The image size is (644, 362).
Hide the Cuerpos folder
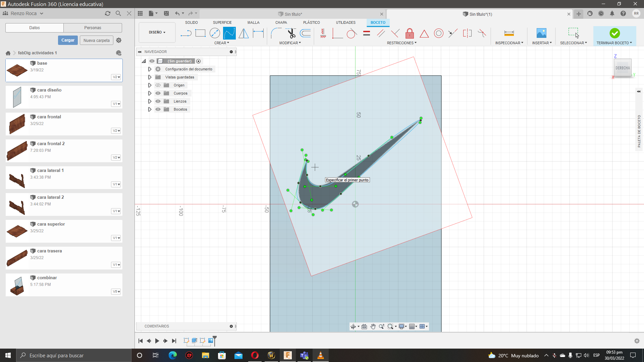(x=158, y=93)
